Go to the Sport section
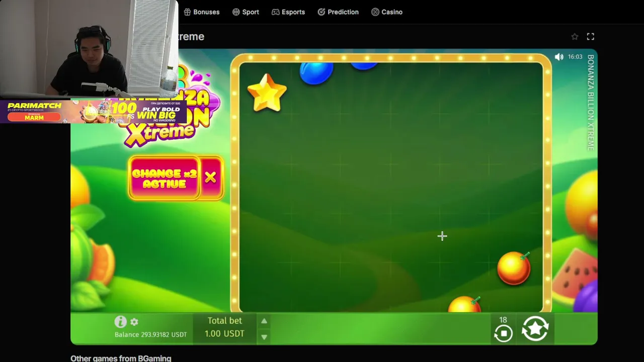The height and width of the screenshot is (362, 644). coord(246,12)
